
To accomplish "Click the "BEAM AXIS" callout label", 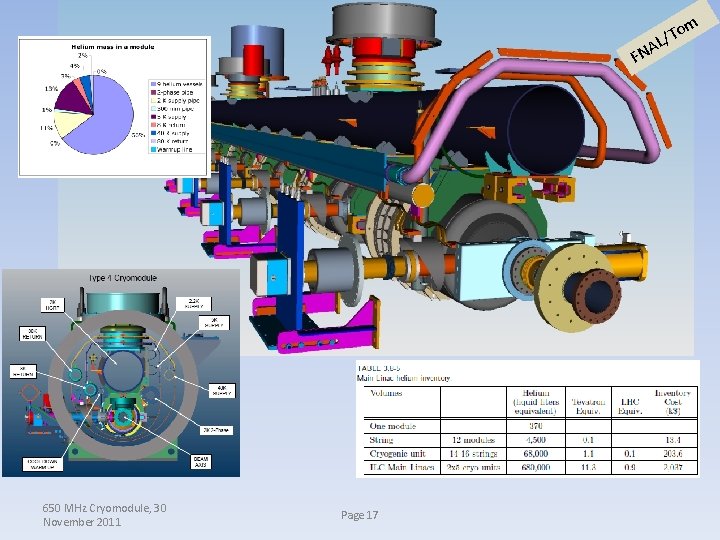I will point(201,461).
